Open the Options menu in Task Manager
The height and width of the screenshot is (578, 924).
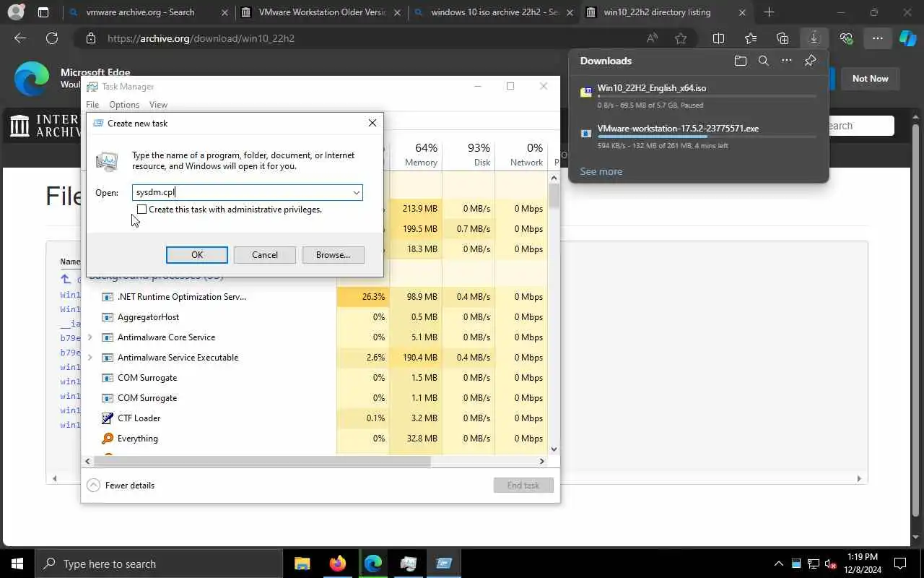point(124,105)
